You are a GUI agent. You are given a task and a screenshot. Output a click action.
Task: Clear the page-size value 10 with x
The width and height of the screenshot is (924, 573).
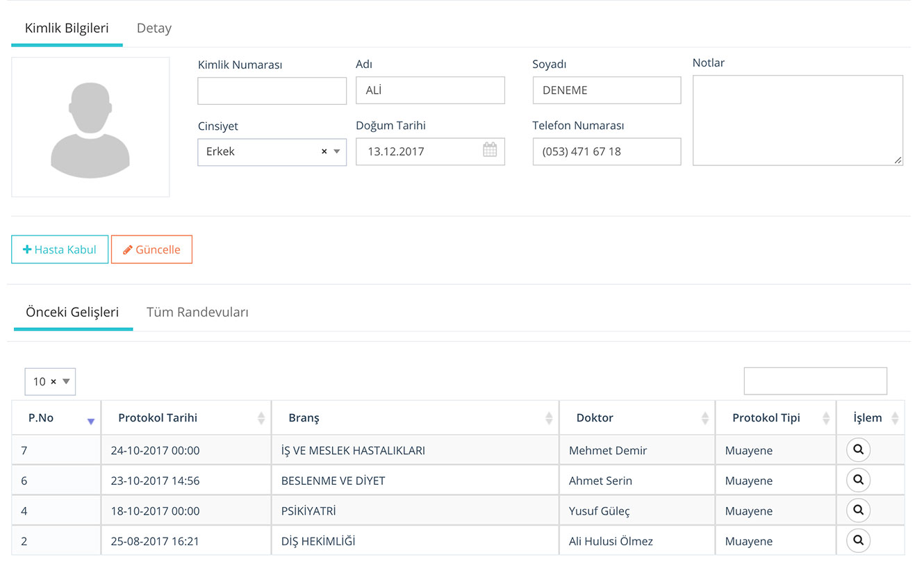(x=53, y=381)
